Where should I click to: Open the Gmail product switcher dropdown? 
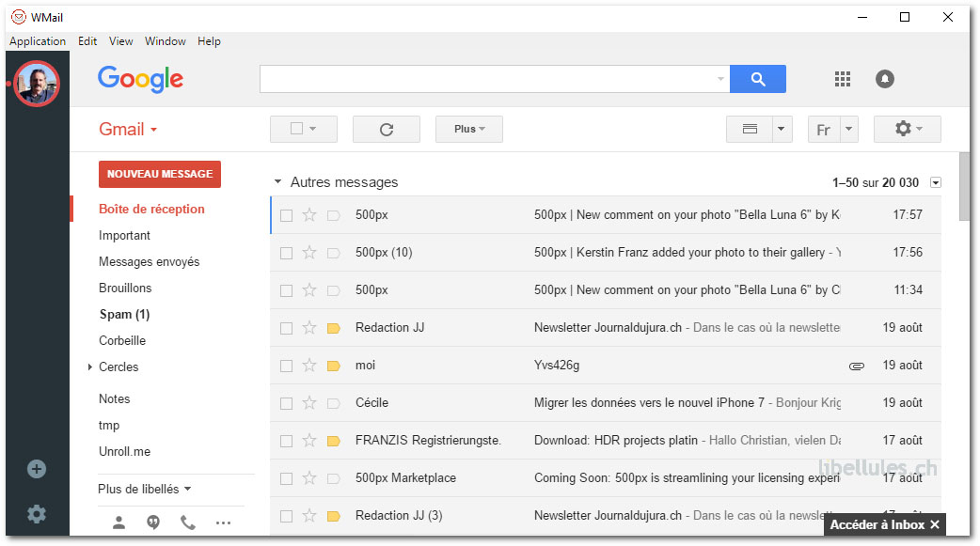click(128, 130)
